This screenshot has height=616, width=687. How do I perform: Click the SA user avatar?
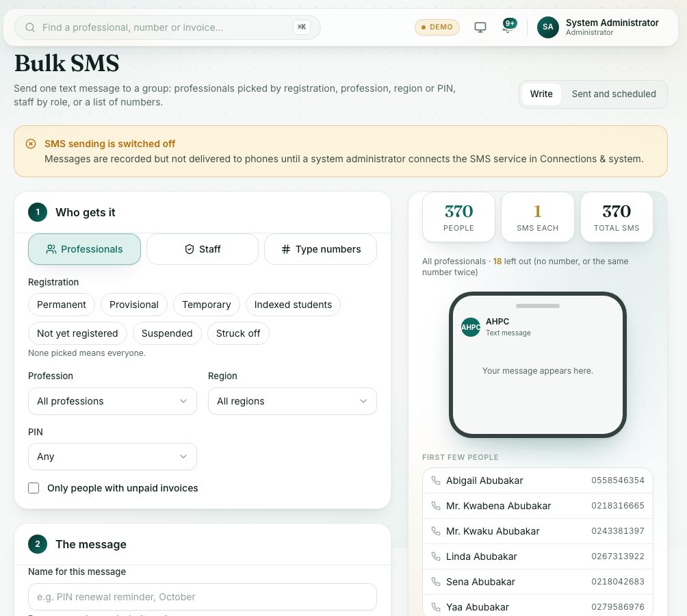click(547, 27)
